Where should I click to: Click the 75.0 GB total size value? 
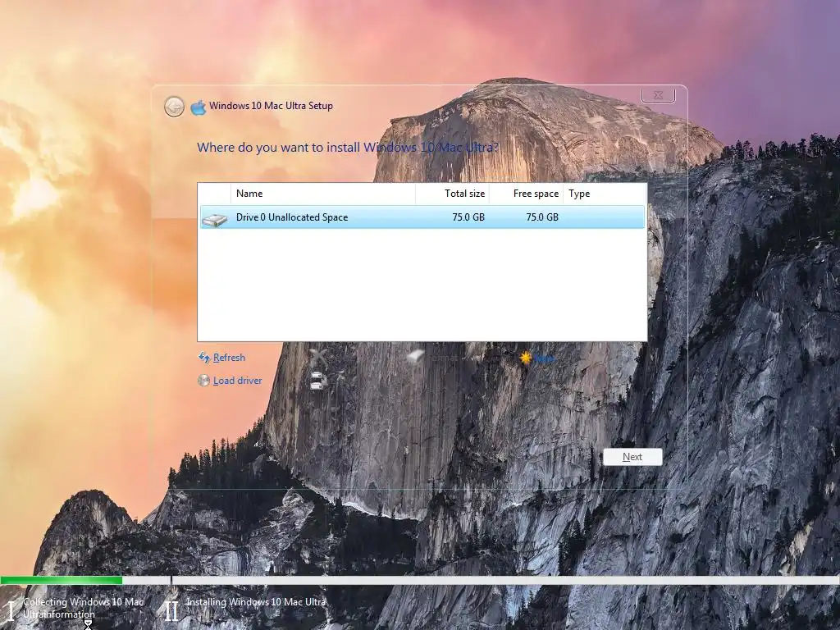click(468, 217)
